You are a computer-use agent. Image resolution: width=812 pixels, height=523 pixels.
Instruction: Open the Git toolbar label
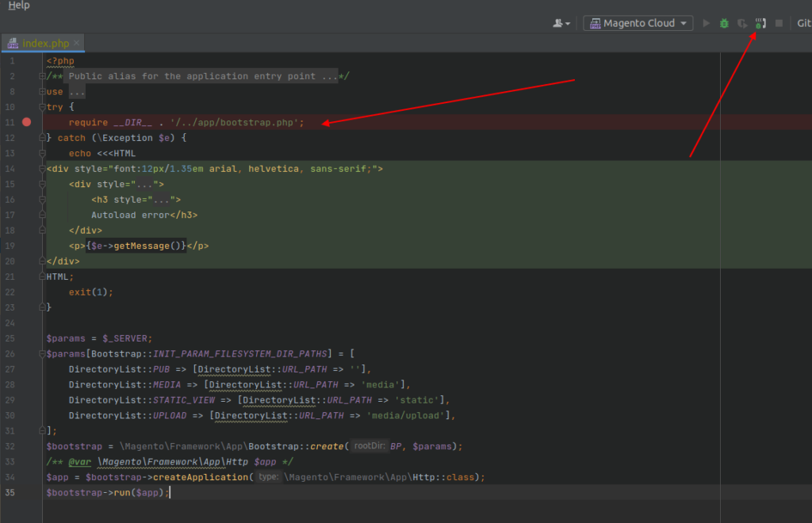pos(803,24)
